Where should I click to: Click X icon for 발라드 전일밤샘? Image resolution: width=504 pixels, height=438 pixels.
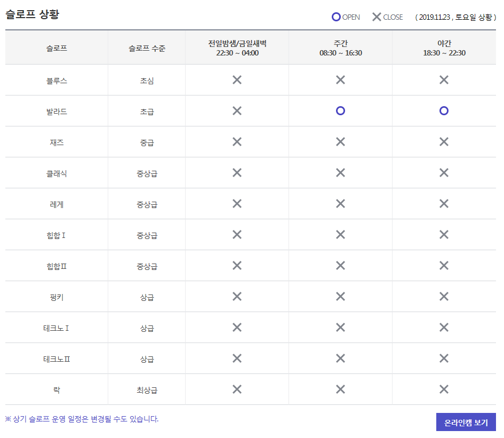(x=237, y=110)
